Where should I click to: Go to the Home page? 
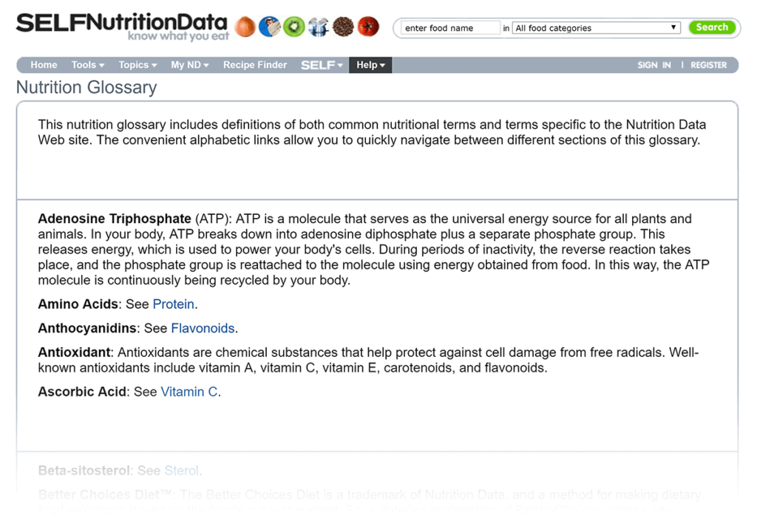click(x=44, y=65)
